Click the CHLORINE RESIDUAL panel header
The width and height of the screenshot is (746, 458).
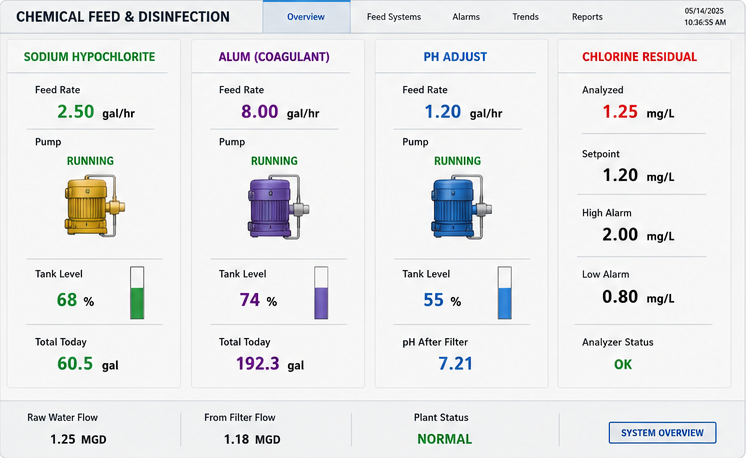639,57
